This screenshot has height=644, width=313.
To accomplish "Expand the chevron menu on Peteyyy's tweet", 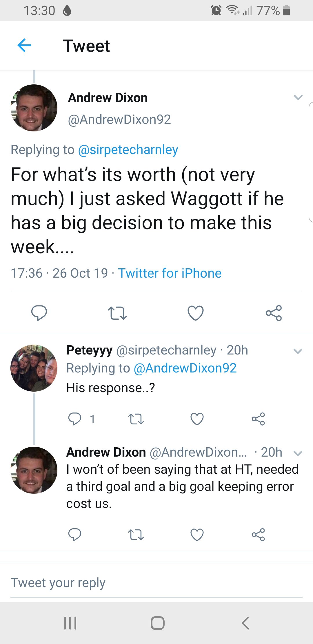I will point(298,351).
